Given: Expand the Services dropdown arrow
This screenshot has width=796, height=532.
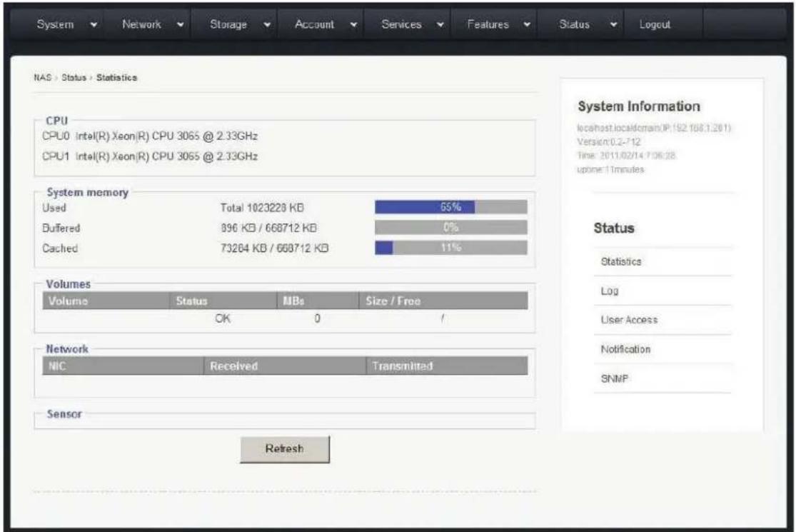Looking at the screenshot, I should point(440,24).
